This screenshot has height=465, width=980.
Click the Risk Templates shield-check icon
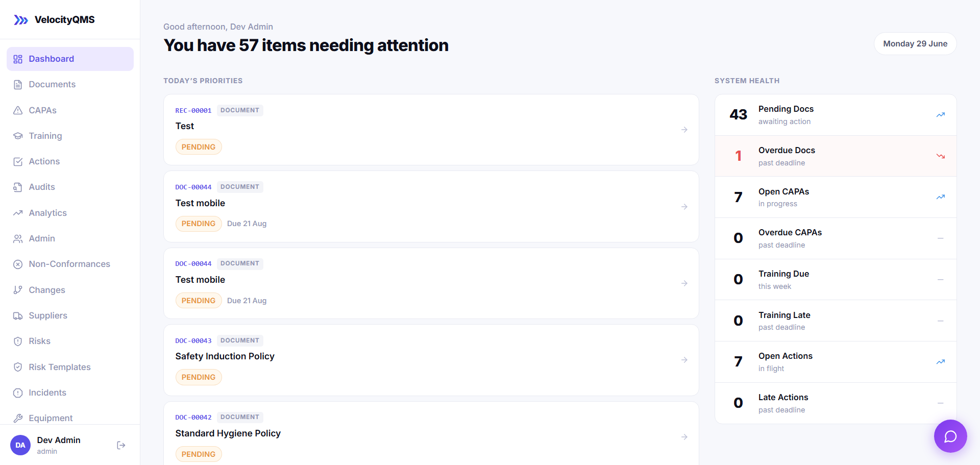(18, 367)
